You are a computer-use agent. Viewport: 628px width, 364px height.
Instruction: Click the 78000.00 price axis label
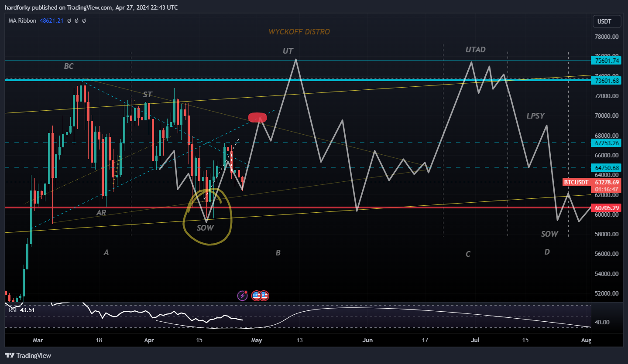tap(607, 37)
